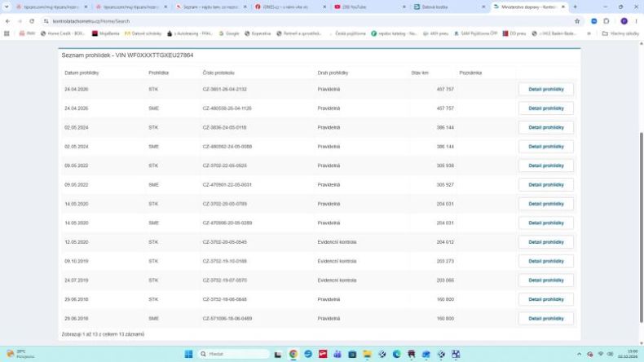View site information icon in address bar

pos(46,21)
